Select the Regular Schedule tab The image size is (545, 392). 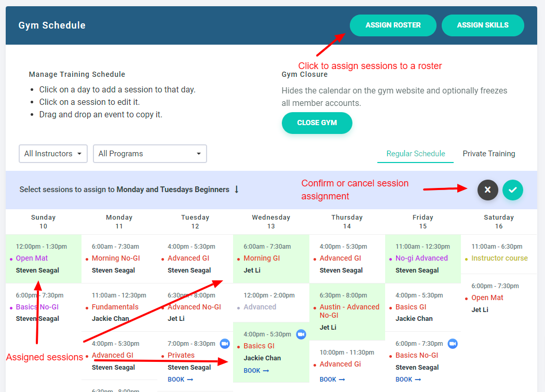click(415, 154)
